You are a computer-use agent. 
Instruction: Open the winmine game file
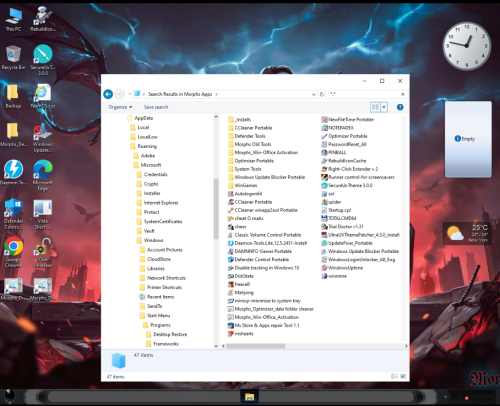334,276
